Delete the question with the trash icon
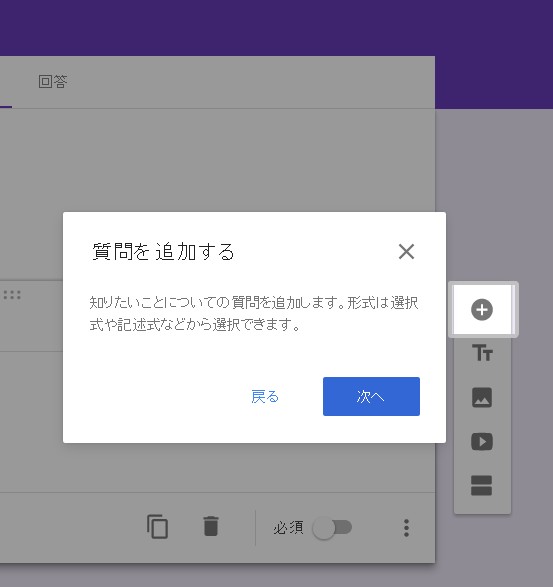The width and height of the screenshot is (553, 587). pyautogui.click(x=211, y=526)
